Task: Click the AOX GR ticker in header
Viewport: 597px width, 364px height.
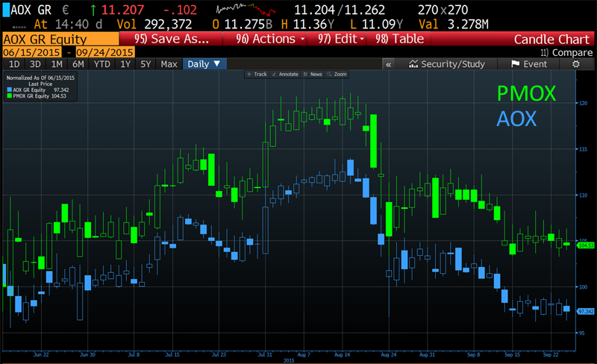Action: pyautogui.click(x=31, y=10)
